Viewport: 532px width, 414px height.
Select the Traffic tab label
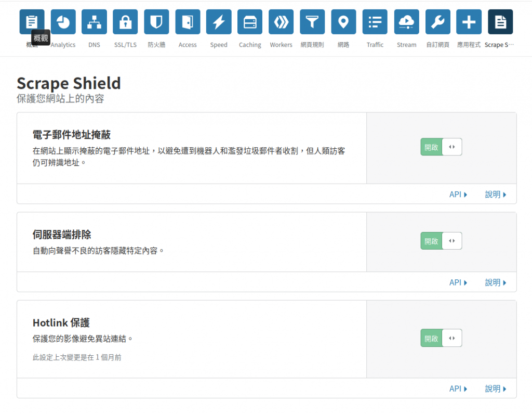click(x=375, y=45)
